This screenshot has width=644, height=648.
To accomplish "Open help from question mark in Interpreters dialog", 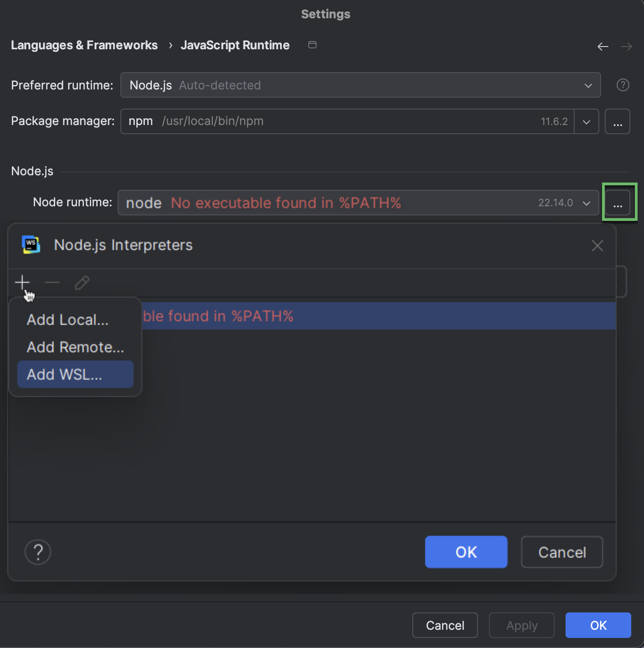I will point(38,552).
